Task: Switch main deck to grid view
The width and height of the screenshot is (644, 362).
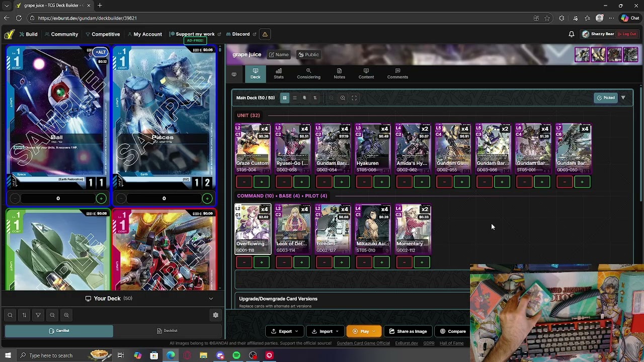Action: point(285,98)
